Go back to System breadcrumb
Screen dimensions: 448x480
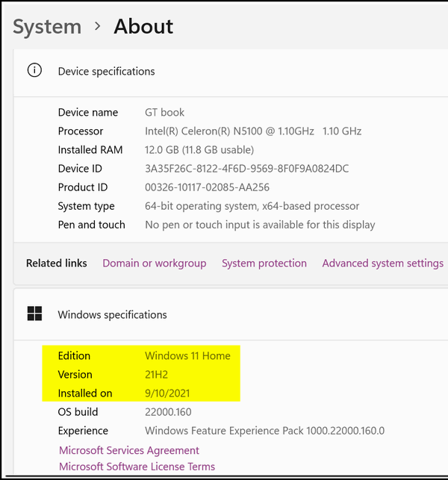tap(47, 27)
